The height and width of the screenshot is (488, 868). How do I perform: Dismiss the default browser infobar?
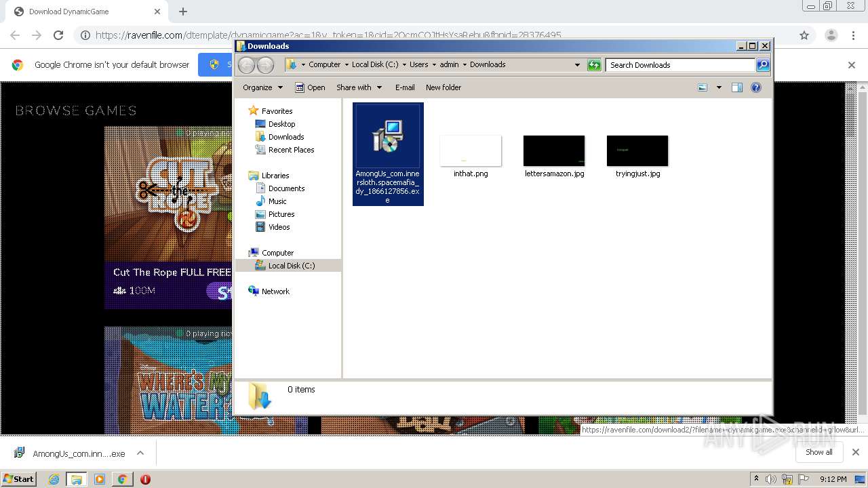tap(852, 65)
